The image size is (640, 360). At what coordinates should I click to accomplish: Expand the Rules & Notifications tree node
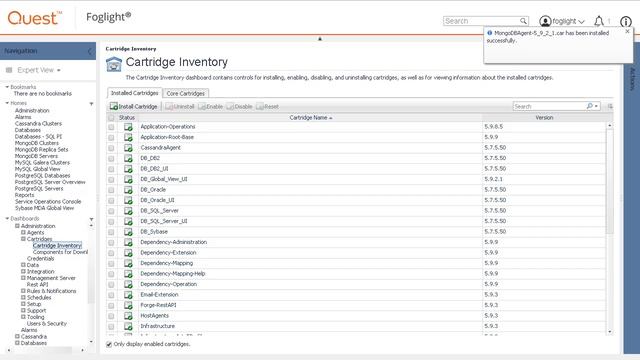pos(23,291)
